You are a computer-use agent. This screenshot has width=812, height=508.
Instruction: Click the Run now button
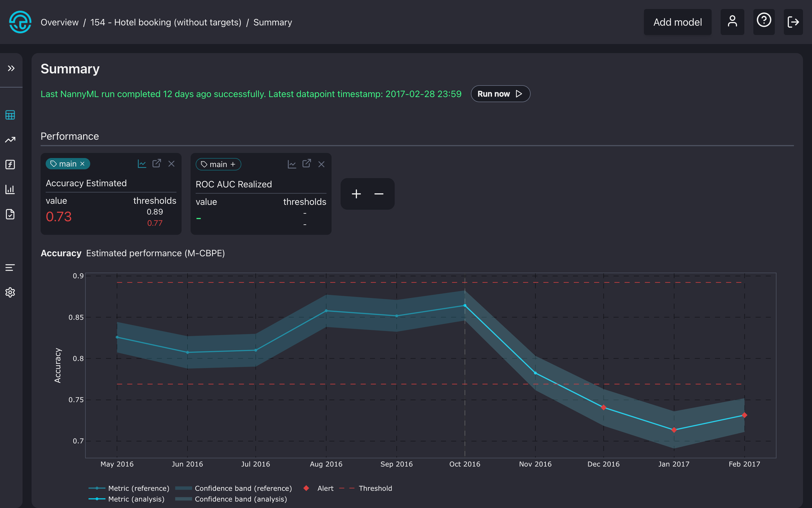click(x=500, y=93)
